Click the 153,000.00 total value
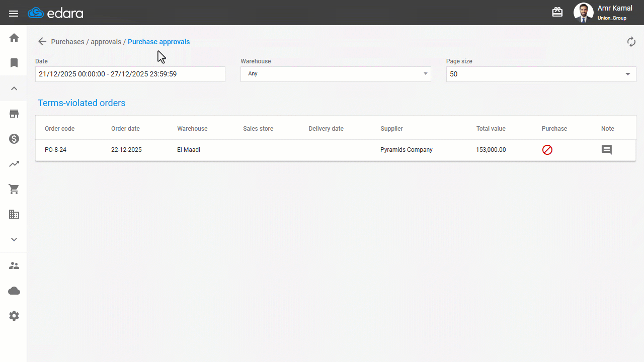This screenshot has width=644, height=362. coord(491,150)
